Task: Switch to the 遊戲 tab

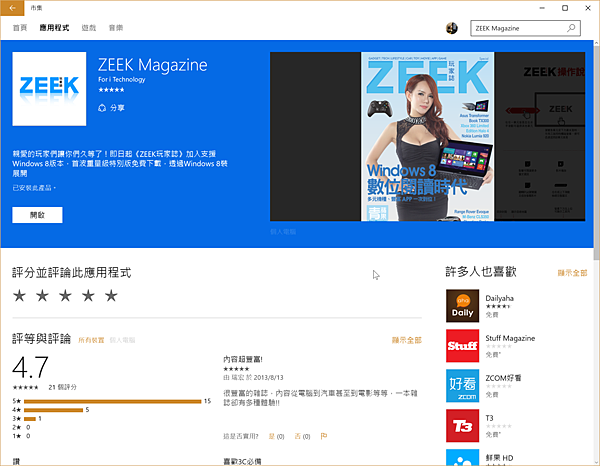Action: [89, 28]
